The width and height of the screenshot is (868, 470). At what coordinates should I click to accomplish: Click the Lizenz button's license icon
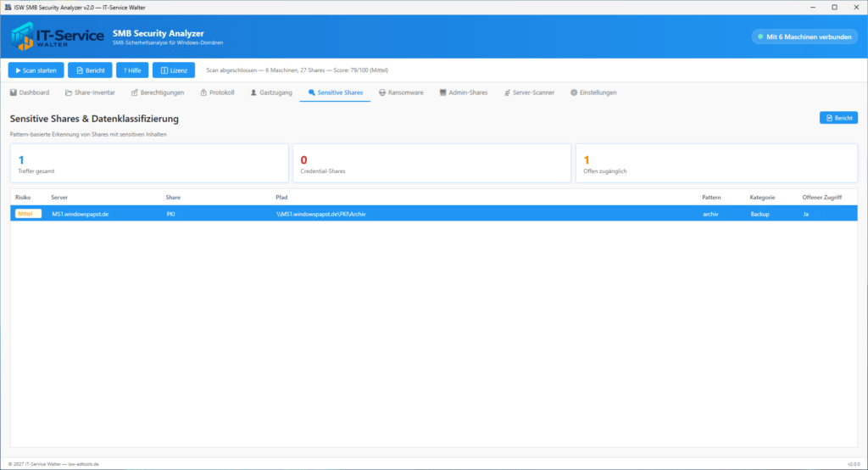coord(164,70)
